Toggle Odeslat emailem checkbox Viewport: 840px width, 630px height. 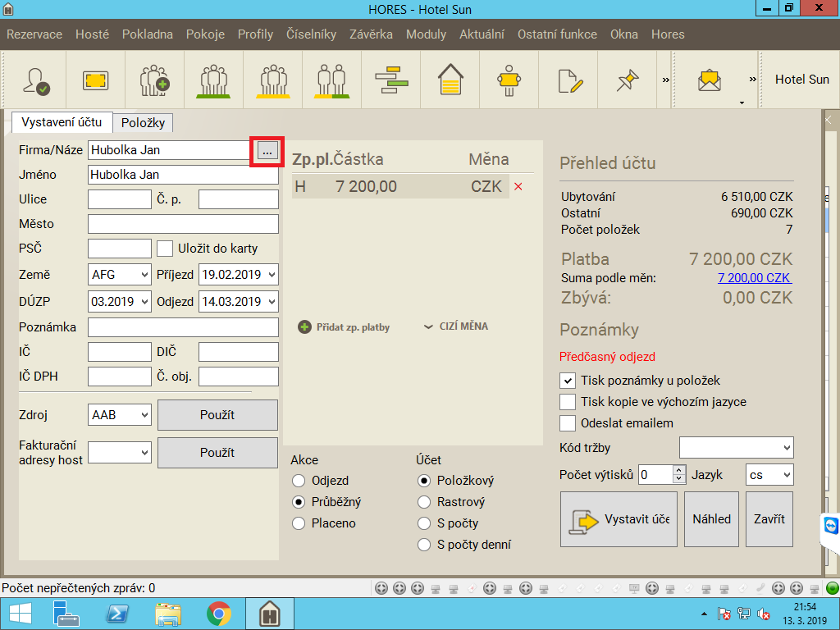click(x=568, y=423)
